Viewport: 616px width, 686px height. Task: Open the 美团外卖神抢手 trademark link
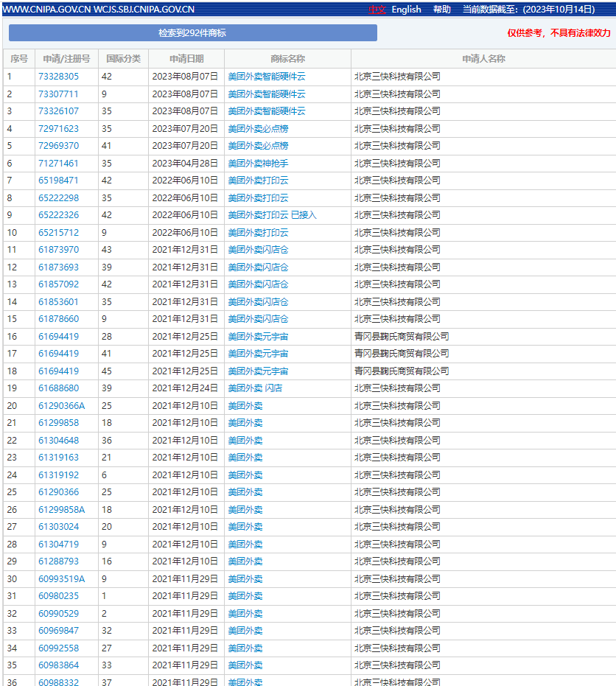(x=258, y=164)
